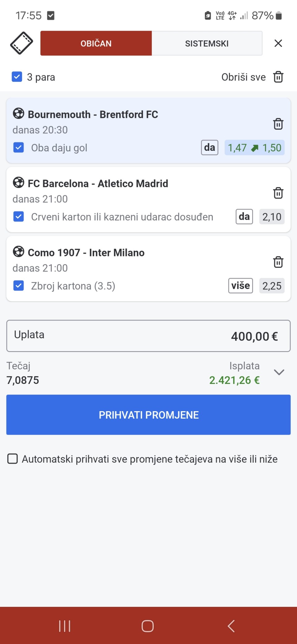Screen dimensions: 297x644
Task: Tap the bet slip ticket icon
Action: 21,43
